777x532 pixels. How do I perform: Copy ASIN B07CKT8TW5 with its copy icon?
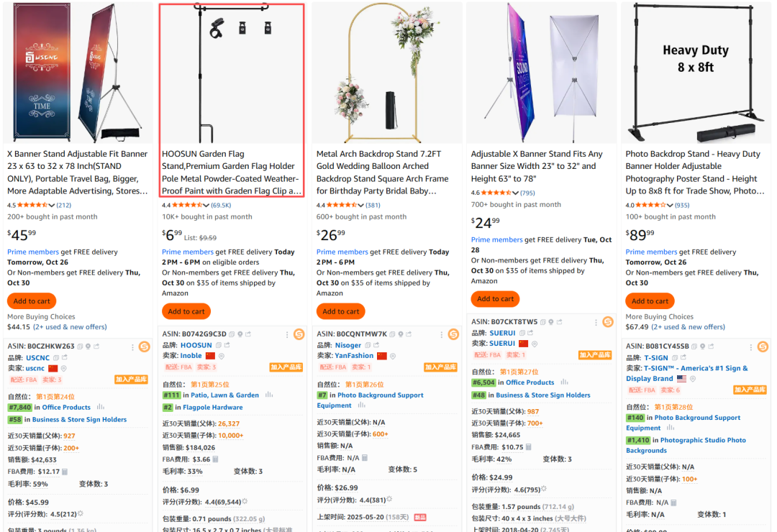(543, 322)
